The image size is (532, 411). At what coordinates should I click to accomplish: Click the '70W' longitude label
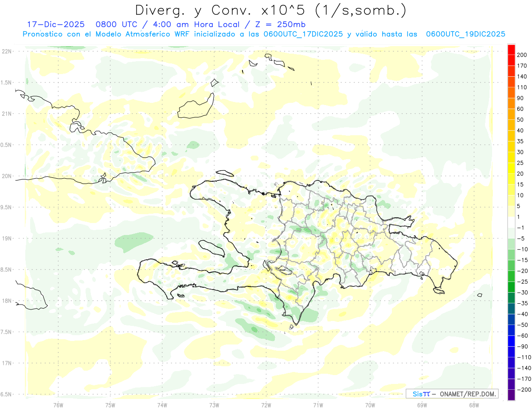370,404
